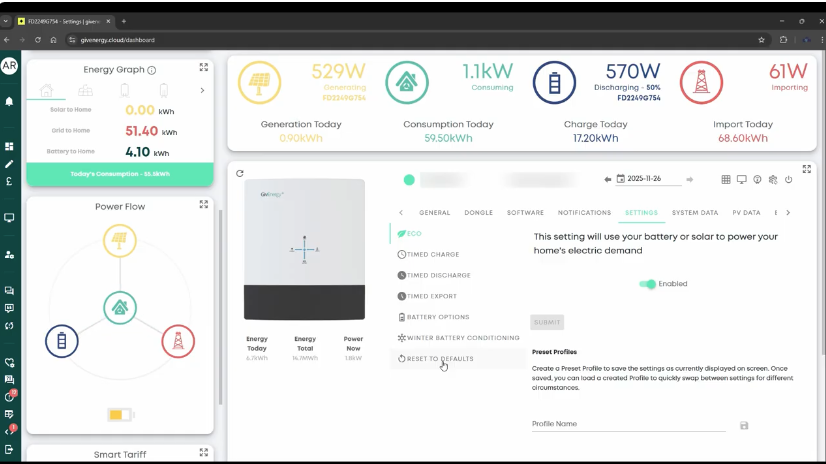This screenshot has width=826, height=464.
Task: Click the home icon in Energy Graph
Action: (46, 90)
